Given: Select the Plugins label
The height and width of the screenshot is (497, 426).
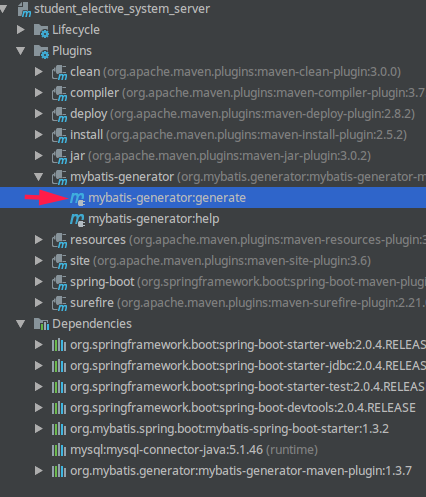Looking at the screenshot, I should coord(72,51).
